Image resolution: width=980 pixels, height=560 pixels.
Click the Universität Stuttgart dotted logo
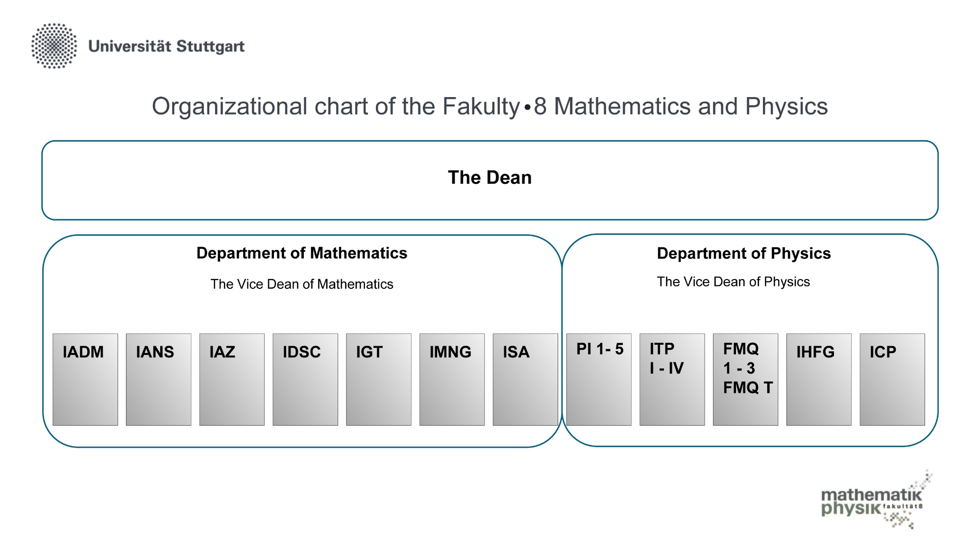(x=54, y=46)
